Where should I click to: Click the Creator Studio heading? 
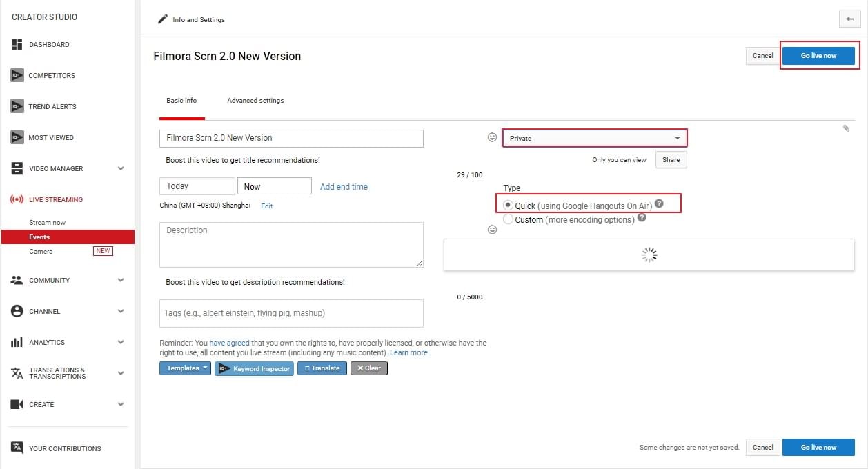(45, 17)
